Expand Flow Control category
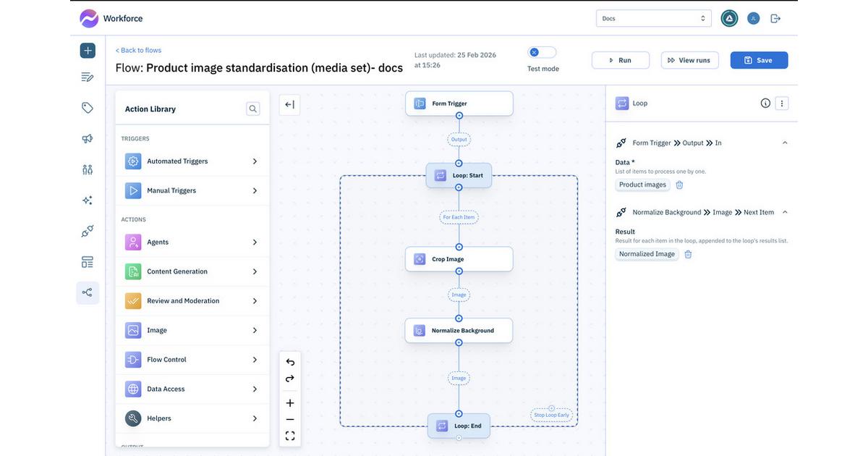Screen dimensions: 868x456 (x=192, y=360)
